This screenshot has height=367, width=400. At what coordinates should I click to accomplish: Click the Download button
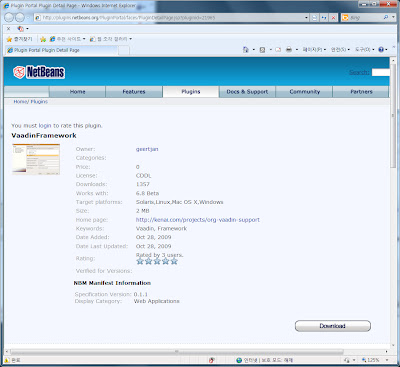[333, 326]
